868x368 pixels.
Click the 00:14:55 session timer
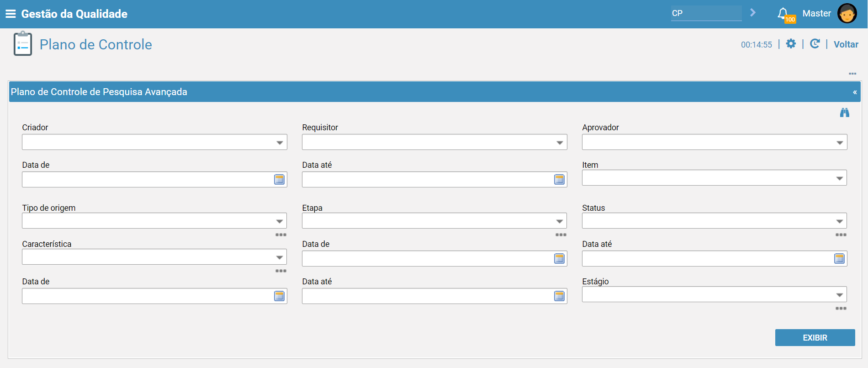coord(757,45)
